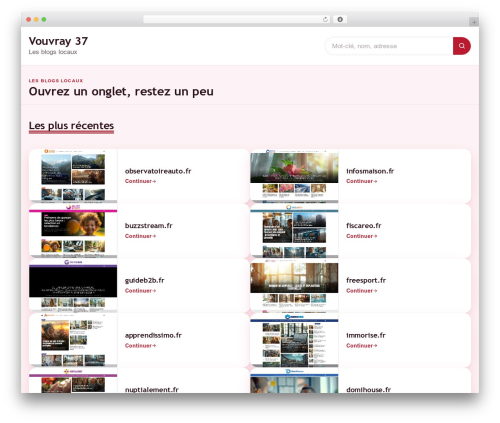Click Continuer under apprendissimo.fr

click(140, 346)
